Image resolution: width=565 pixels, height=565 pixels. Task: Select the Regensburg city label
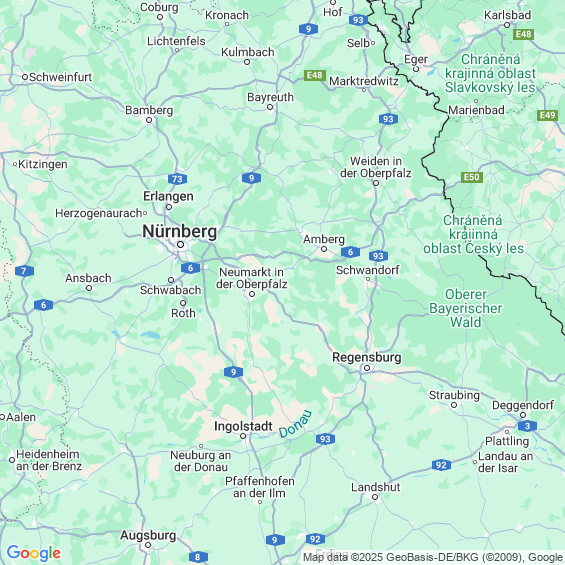[x=366, y=357]
